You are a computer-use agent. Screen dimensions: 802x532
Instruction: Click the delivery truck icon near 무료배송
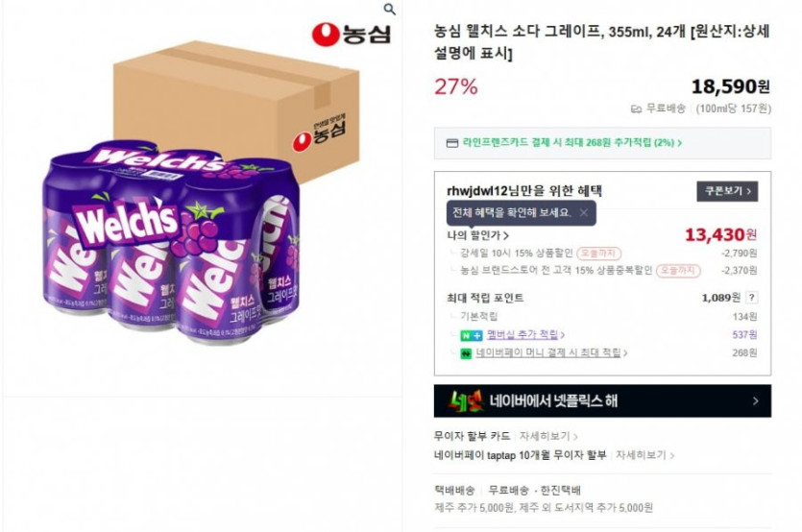[x=636, y=109]
